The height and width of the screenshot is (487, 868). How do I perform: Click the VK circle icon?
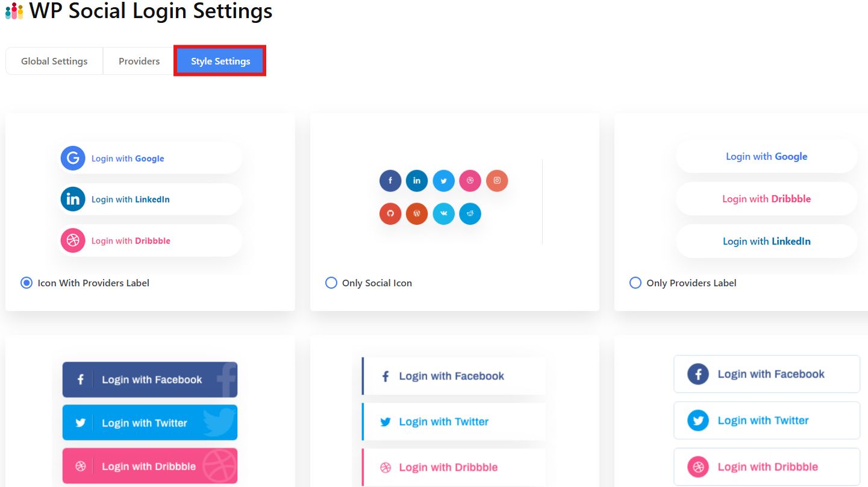(x=443, y=214)
